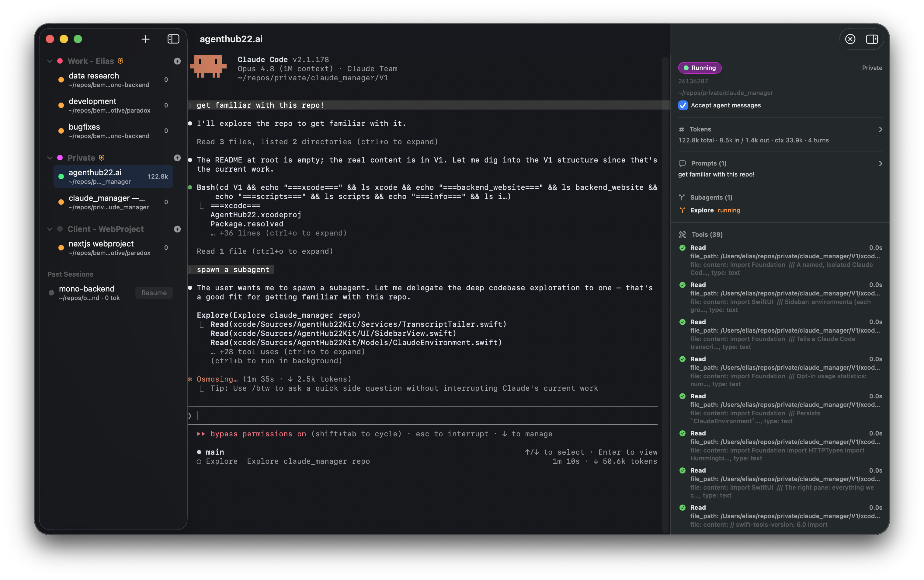Click the '+28 tool uses' expand line
This screenshot has width=924, height=580.
tap(287, 352)
